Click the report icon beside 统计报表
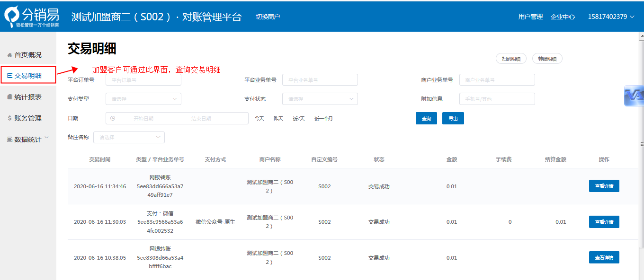This screenshot has height=280, width=644. coord(9,97)
